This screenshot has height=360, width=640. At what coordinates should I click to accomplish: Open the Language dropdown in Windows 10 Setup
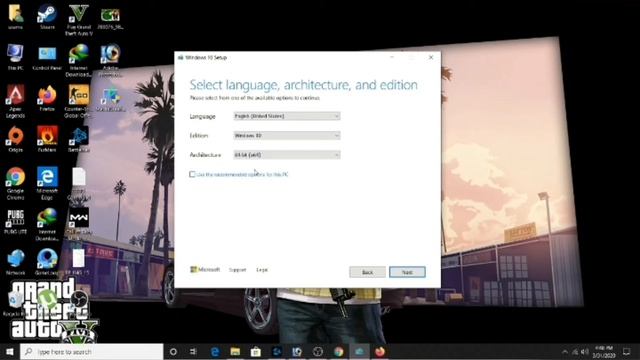coord(287,116)
